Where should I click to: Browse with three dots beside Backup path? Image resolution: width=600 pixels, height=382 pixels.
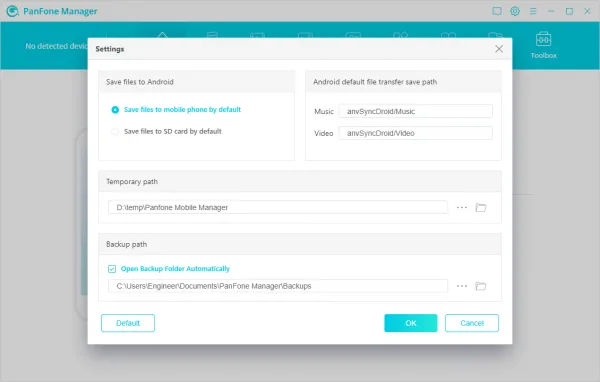[x=462, y=286]
